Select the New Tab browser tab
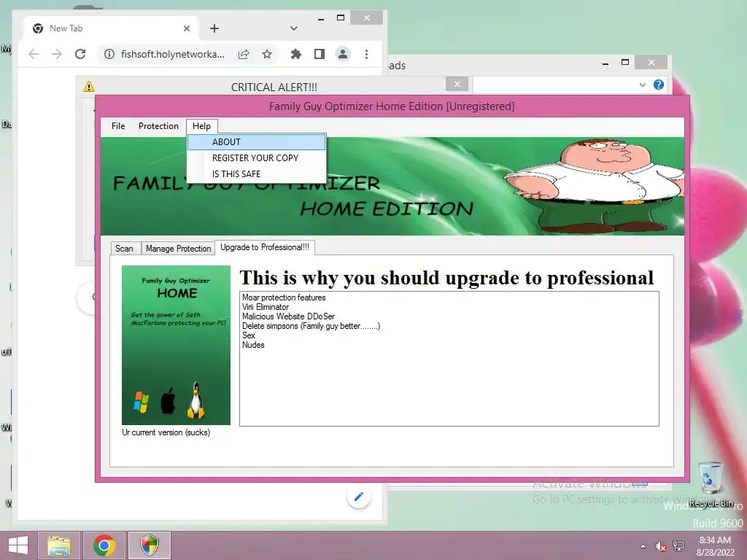The width and height of the screenshot is (747, 560). pyautogui.click(x=112, y=28)
